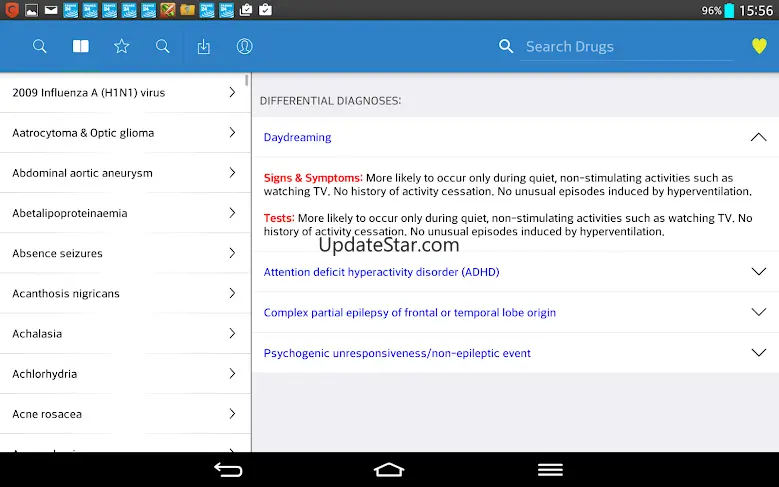Expand Complex partial epilepsy section chevron
Viewport: 779px width, 487px height.
pos(759,312)
